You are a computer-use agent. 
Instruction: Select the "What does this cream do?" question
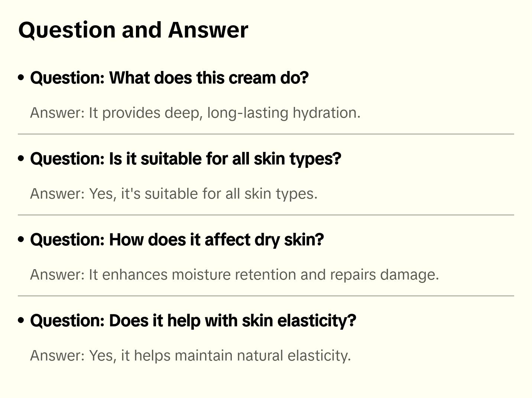(x=169, y=78)
